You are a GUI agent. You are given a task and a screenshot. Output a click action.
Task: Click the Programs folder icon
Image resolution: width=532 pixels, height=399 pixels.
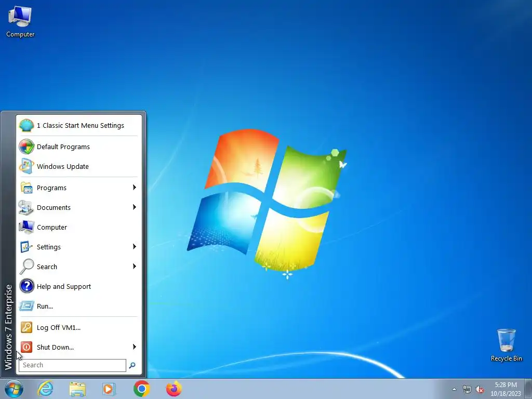click(26, 188)
